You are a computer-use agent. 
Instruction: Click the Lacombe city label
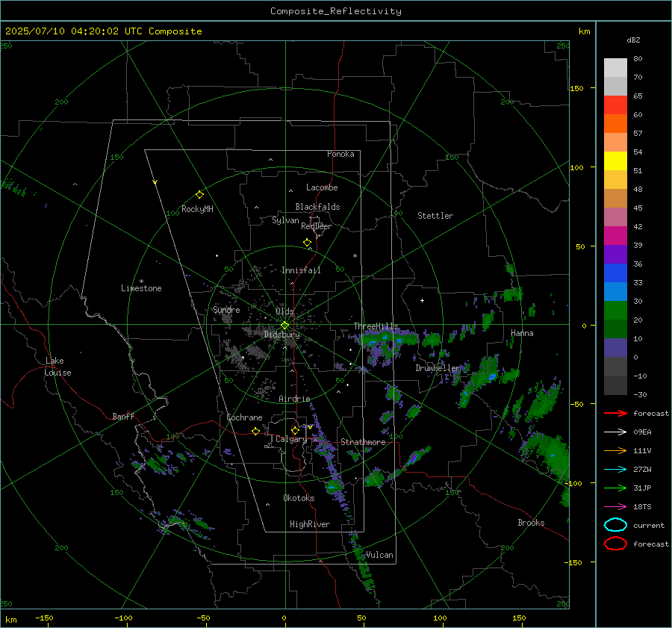(x=322, y=187)
